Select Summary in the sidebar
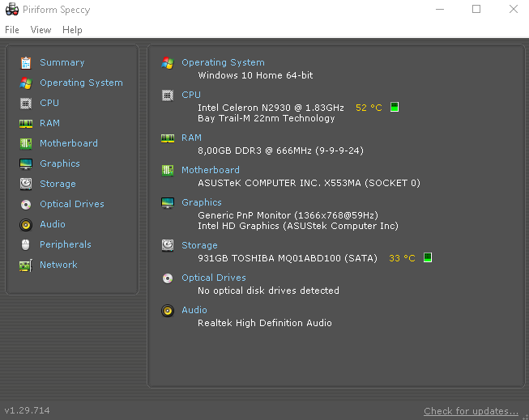Viewport: 529px width, 420px height. tap(62, 62)
